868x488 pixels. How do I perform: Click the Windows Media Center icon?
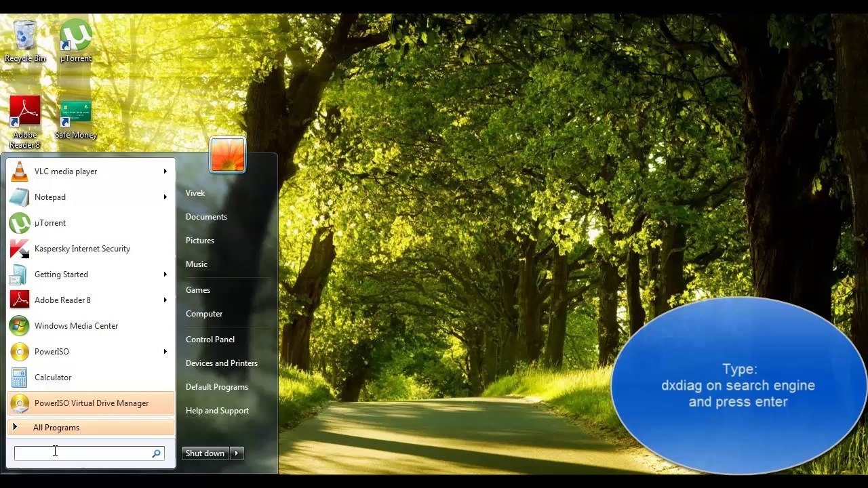[20, 326]
